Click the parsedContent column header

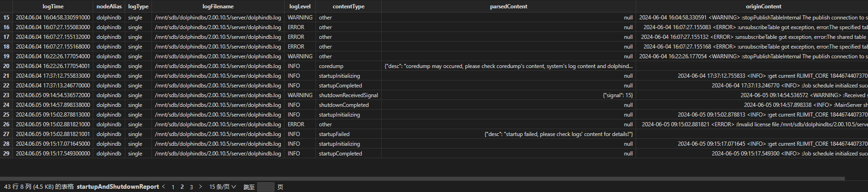tap(508, 6)
